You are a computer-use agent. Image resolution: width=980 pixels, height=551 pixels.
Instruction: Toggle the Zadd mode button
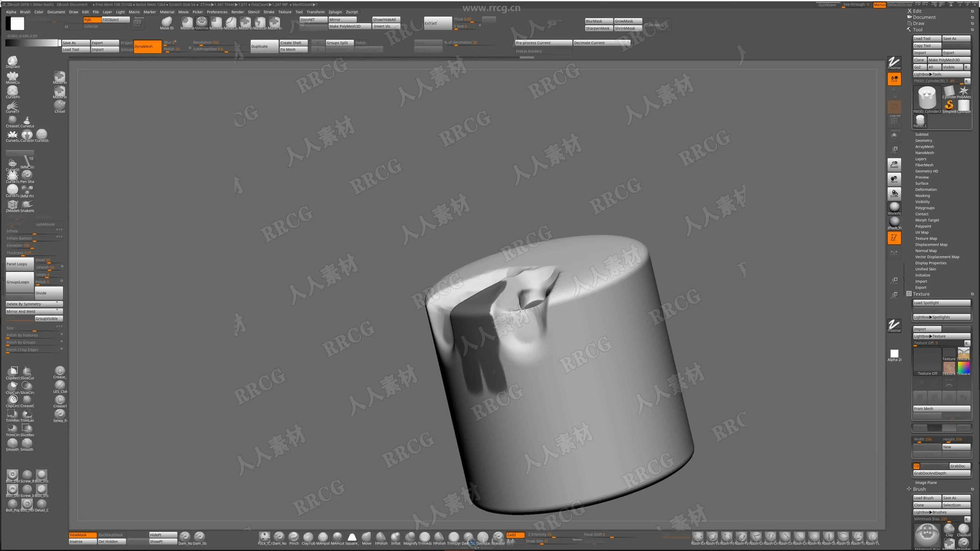(x=515, y=535)
